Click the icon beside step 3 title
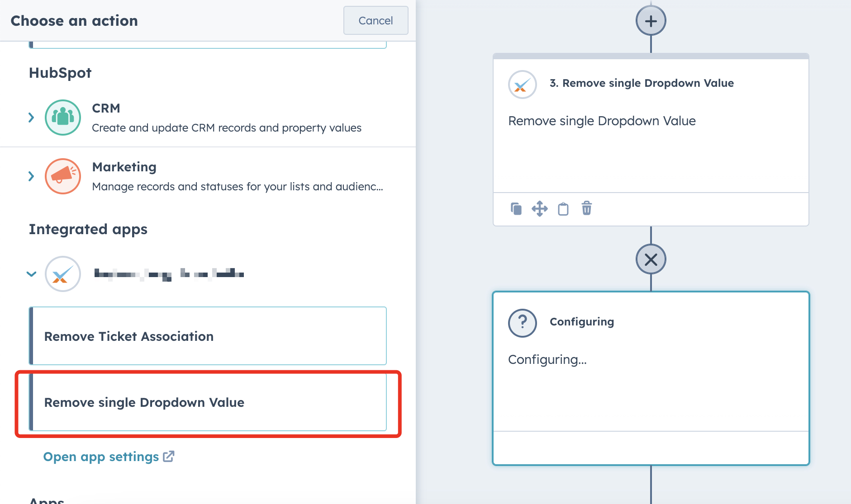Screen dimensions: 851x504 (x=522, y=84)
